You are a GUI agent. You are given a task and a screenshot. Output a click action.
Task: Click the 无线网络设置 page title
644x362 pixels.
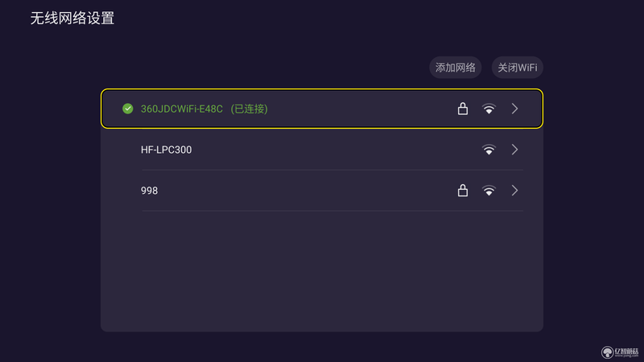click(x=72, y=18)
